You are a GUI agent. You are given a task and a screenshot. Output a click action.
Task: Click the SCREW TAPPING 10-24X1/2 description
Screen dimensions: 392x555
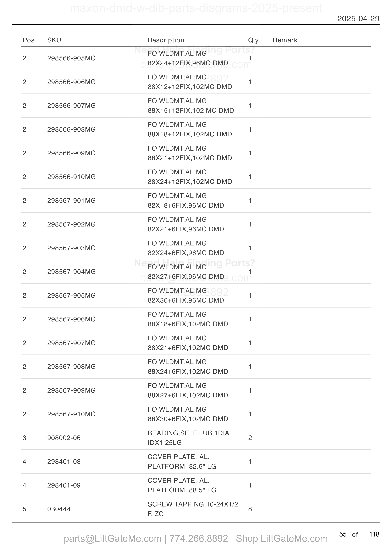194,509
